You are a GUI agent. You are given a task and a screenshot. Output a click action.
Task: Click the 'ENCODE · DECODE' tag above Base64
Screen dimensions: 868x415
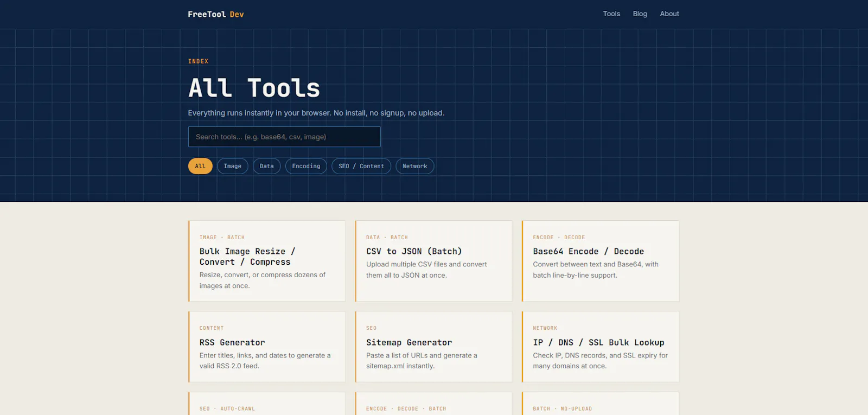point(559,238)
